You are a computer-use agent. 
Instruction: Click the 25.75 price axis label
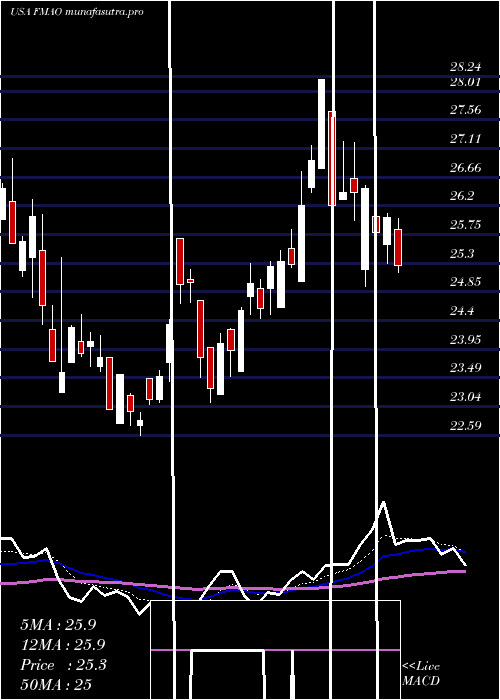click(x=466, y=225)
